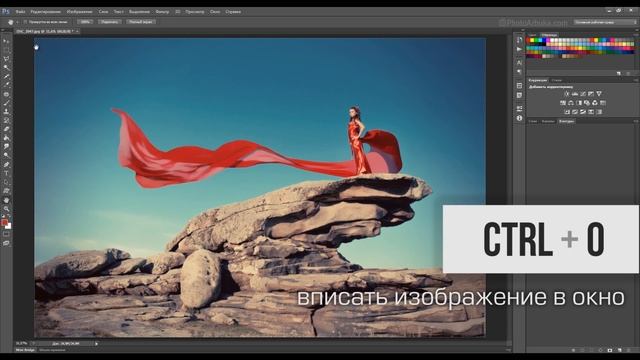This screenshot has height=360, width=640.
Task: Add Vibrance adjustment
Action: tap(599, 94)
